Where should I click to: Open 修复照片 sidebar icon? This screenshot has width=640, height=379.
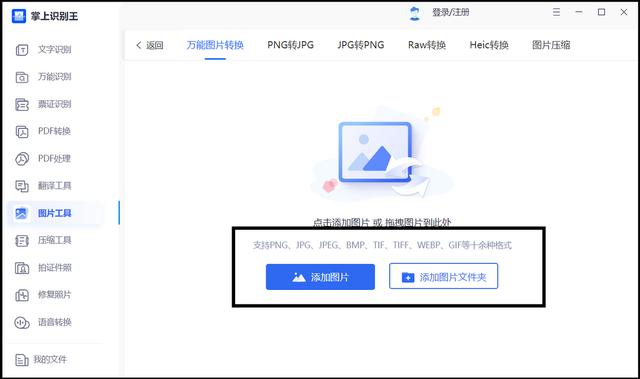coord(22,295)
